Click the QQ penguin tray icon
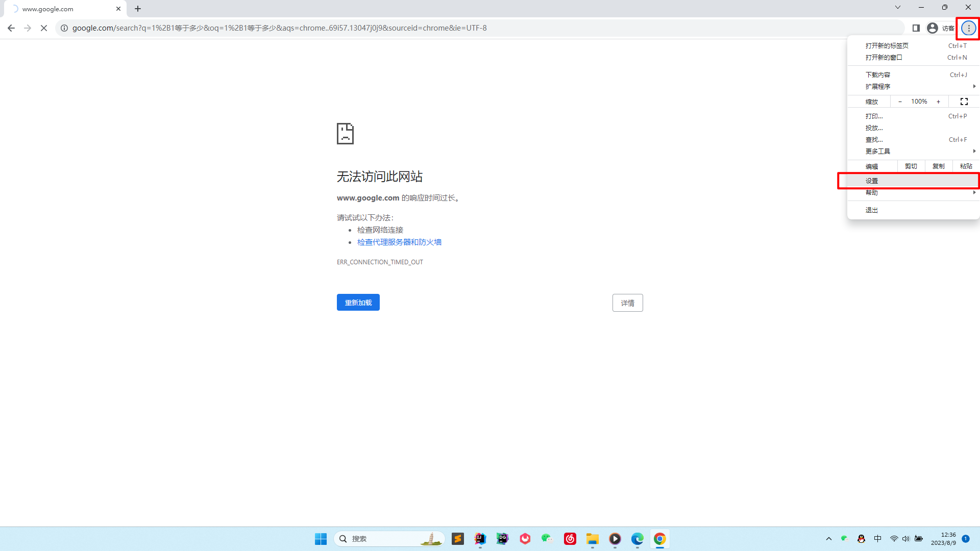 coord(861,539)
